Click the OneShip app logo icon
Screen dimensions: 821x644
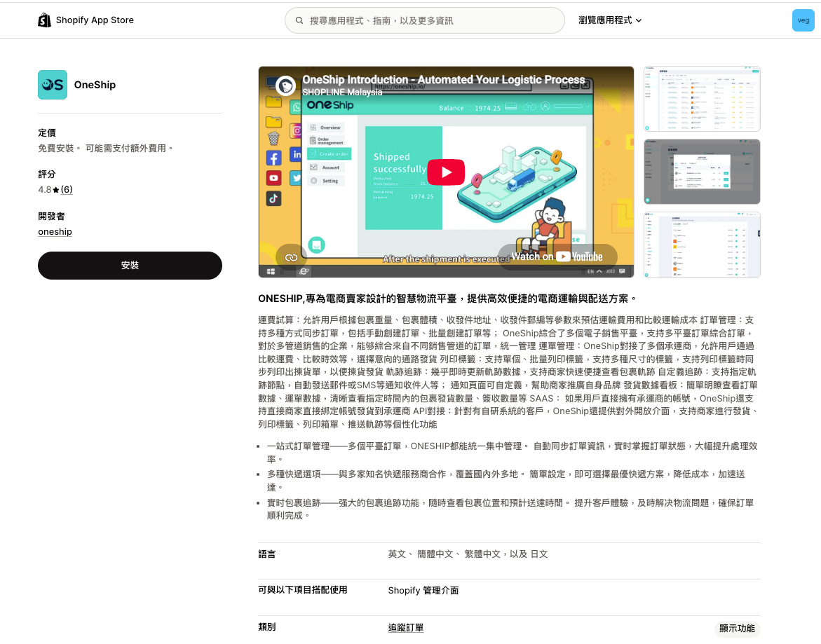(53, 85)
